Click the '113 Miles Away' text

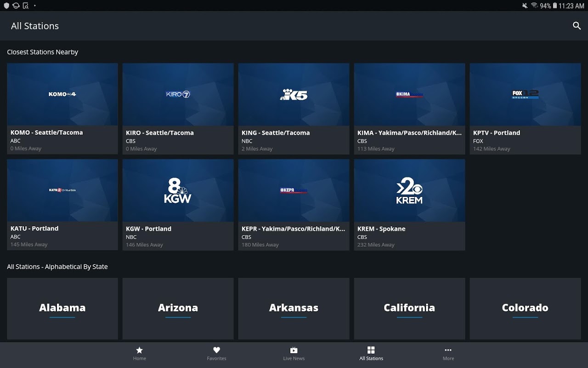(x=376, y=149)
